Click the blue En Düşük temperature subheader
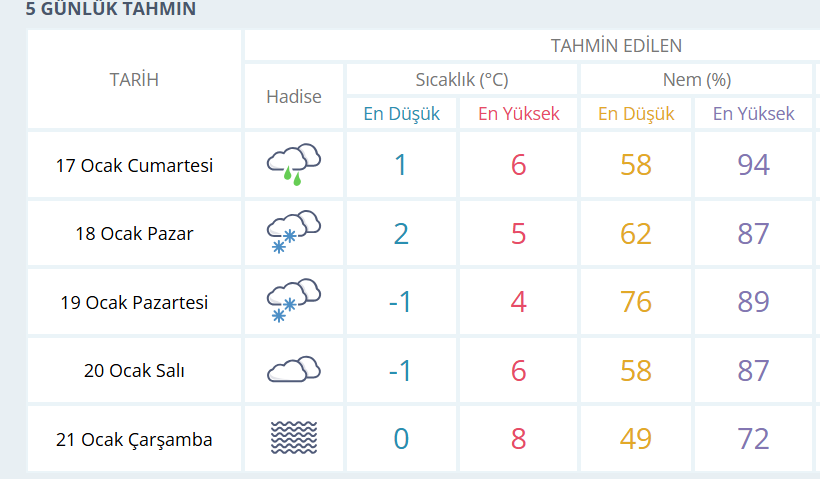This screenshot has height=479, width=820. click(x=401, y=113)
